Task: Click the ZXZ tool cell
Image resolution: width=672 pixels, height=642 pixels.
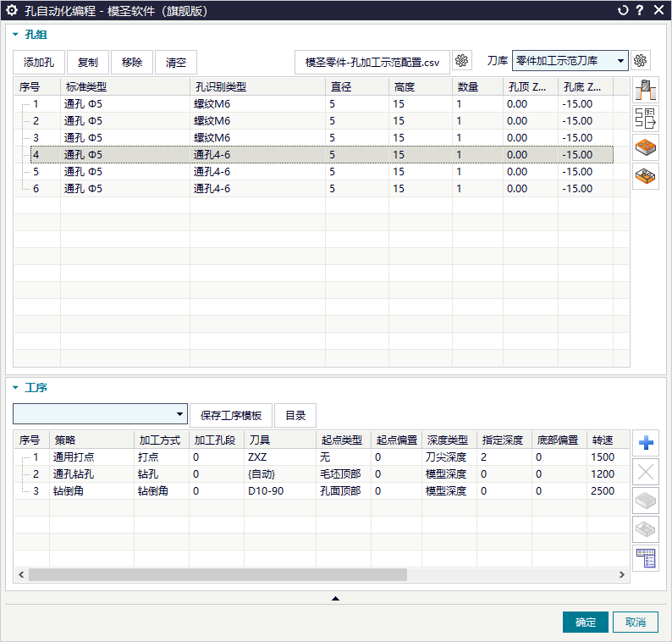Action: [x=280, y=457]
